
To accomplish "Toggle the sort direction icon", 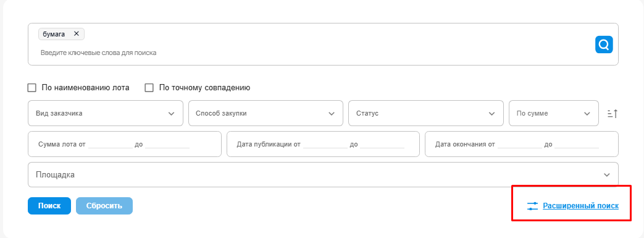I will pos(613,114).
